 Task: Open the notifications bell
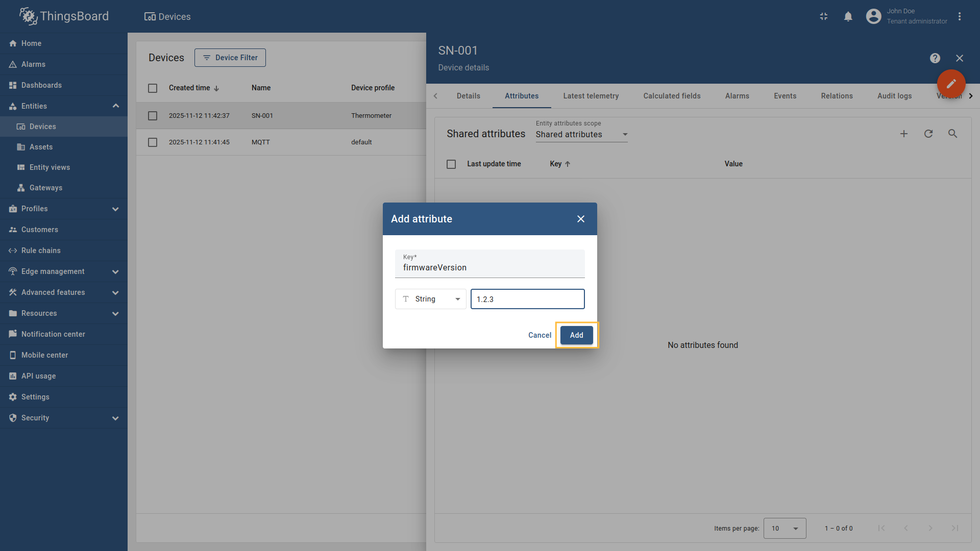point(848,16)
